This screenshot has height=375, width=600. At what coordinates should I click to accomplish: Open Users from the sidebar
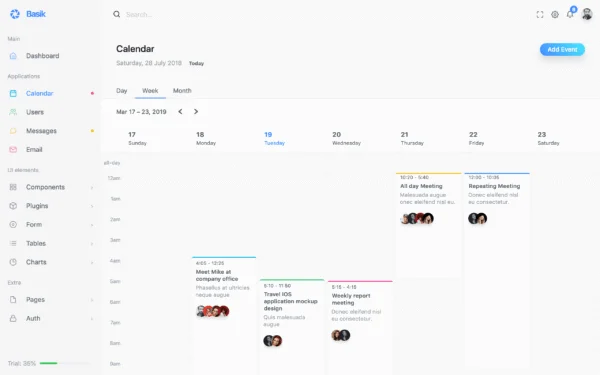coord(35,112)
